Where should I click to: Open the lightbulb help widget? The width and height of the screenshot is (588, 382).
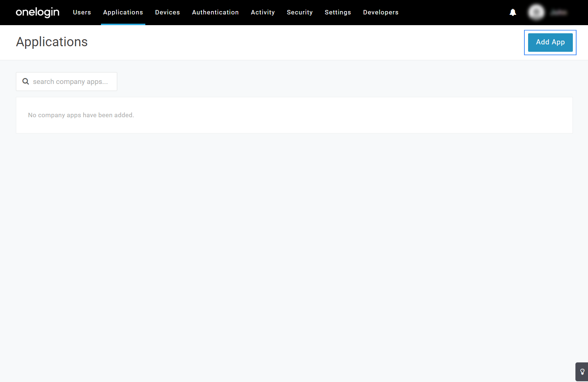click(582, 372)
